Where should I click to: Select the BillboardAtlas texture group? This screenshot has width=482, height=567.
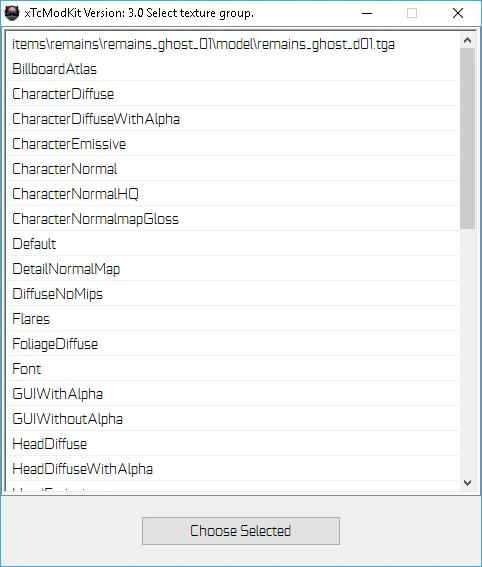233,69
